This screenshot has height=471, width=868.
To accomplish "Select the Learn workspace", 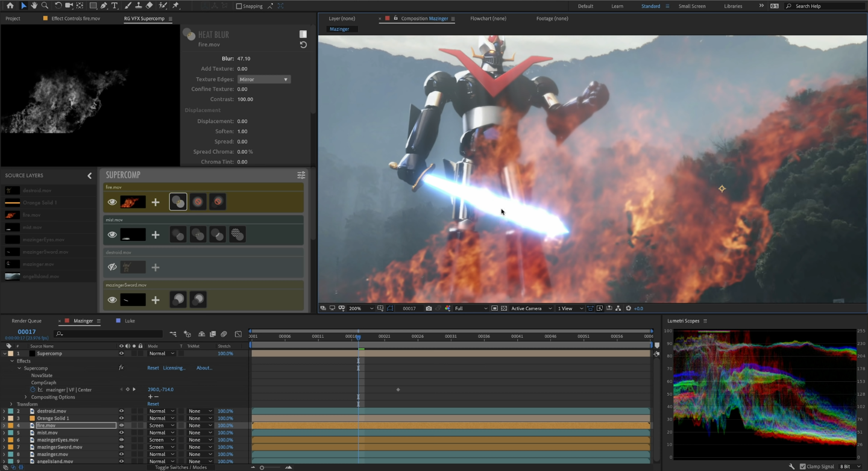I will 617,6.
